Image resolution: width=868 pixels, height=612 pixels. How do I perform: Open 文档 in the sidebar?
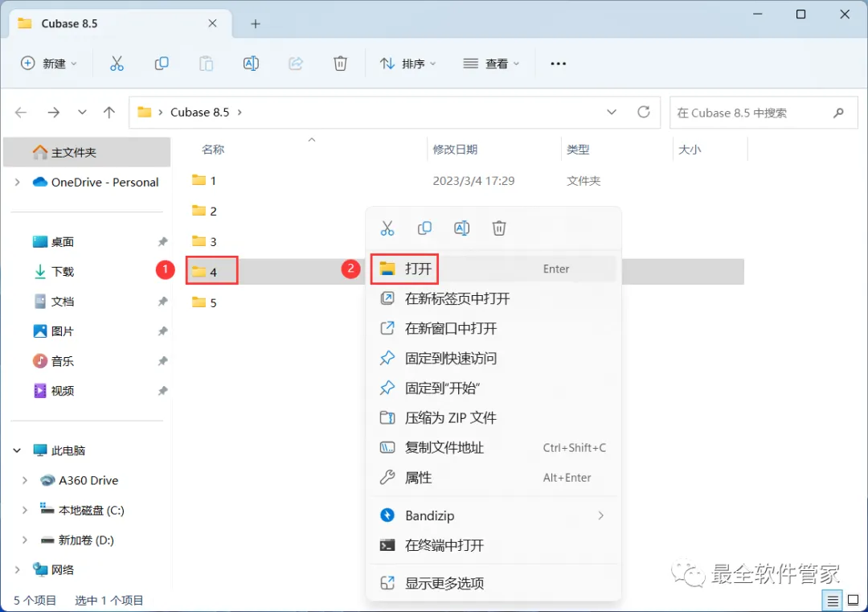(x=62, y=302)
